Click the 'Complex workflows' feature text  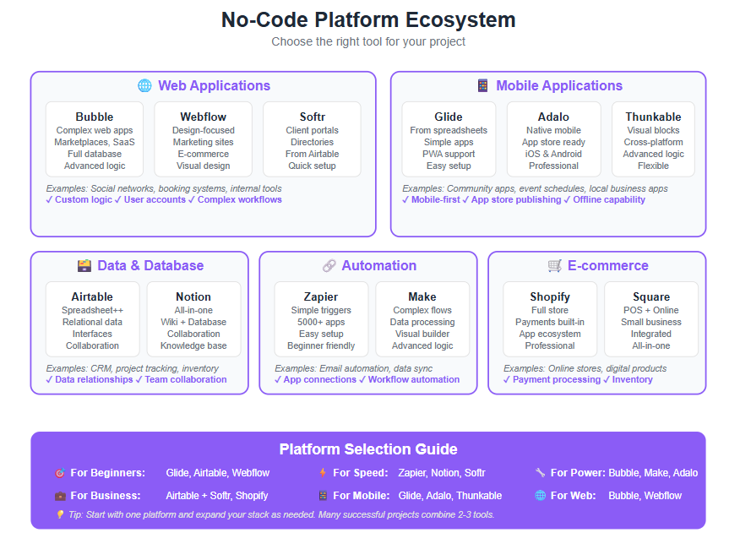(x=240, y=199)
